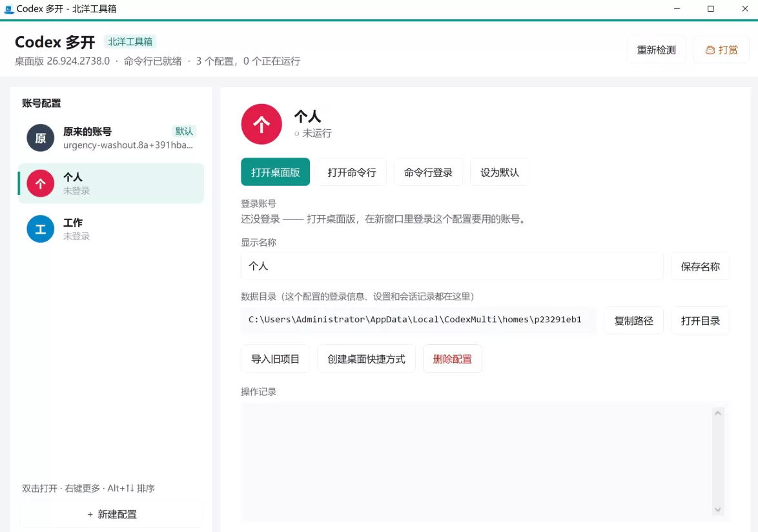The image size is (758, 532).
Task: Click 命令行登录 button
Action: [428, 172]
